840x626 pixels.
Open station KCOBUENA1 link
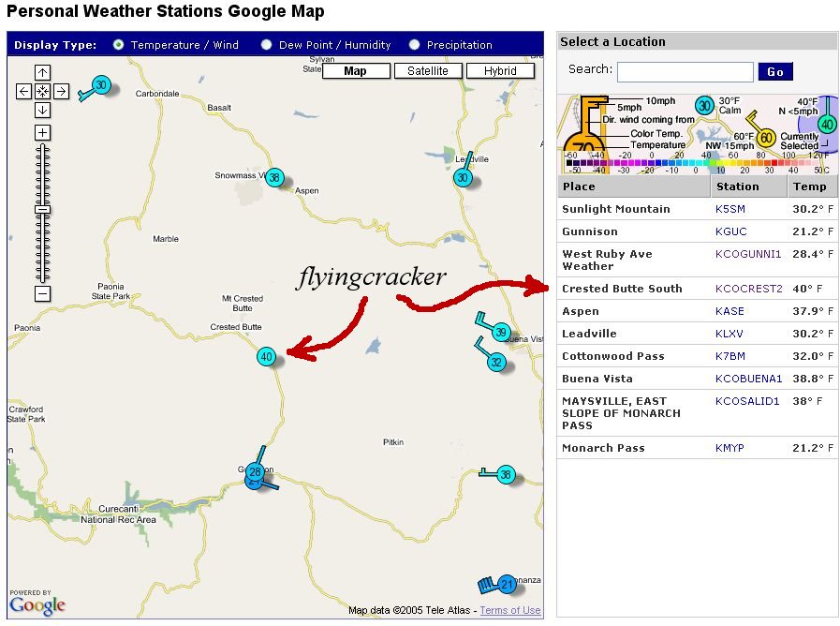749,379
